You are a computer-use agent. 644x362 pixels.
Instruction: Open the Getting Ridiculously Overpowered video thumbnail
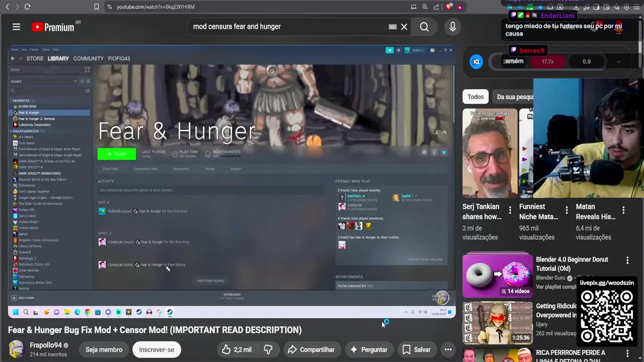[x=498, y=323]
